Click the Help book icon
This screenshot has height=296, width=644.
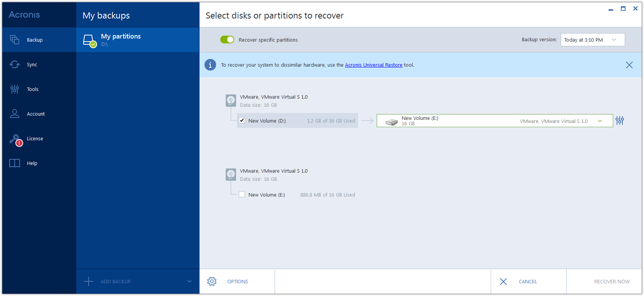(15, 163)
